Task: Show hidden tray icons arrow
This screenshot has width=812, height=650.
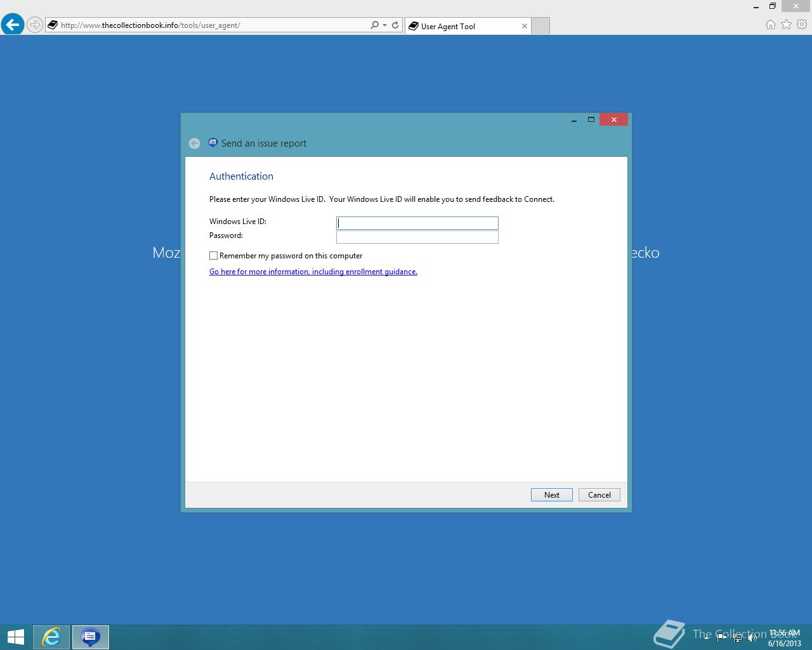Action: [x=706, y=638]
